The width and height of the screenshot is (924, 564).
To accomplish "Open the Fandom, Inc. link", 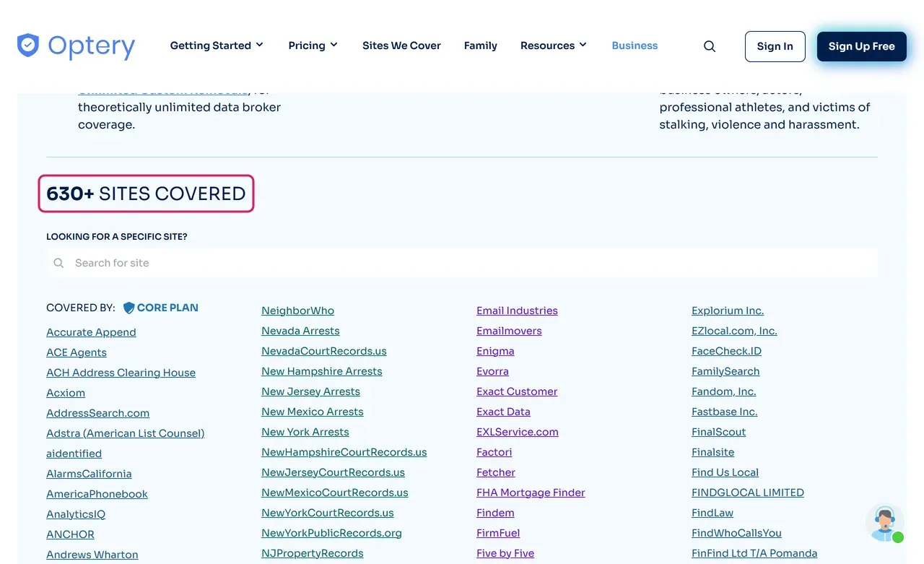I will point(724,391).
